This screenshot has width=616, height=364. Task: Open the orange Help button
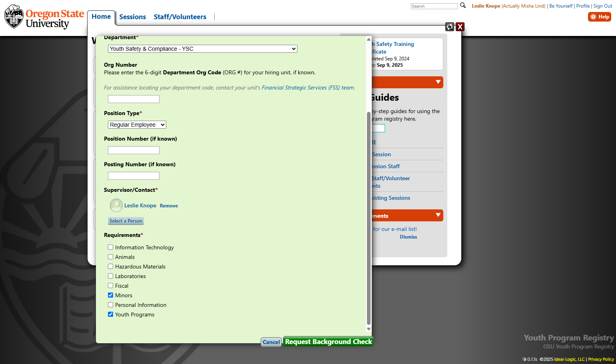click(600, 17)
